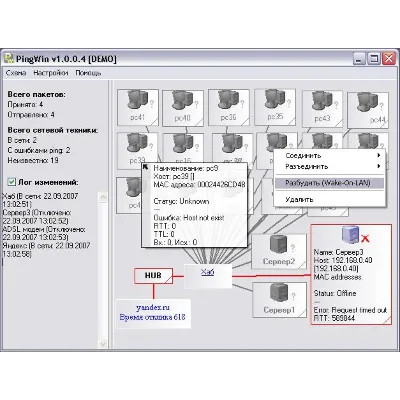The height and width of the screenshot is (400, 400).
Task: Select the pc43 computer icon
Action: 322,100
